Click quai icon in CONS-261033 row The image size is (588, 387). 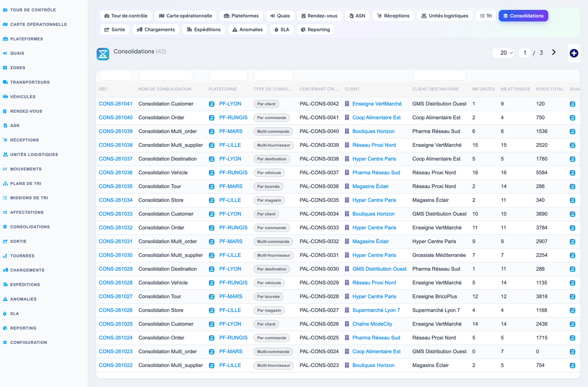(573, 214)
